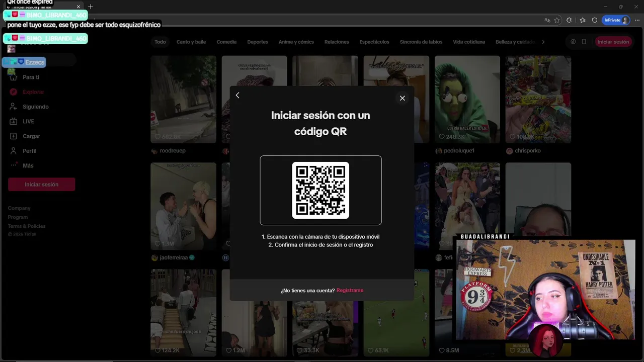This screenshot has height=362, width=644.
Task: Add page to favorites star icon
Action: pyautogui.click(x=557, y=20)
